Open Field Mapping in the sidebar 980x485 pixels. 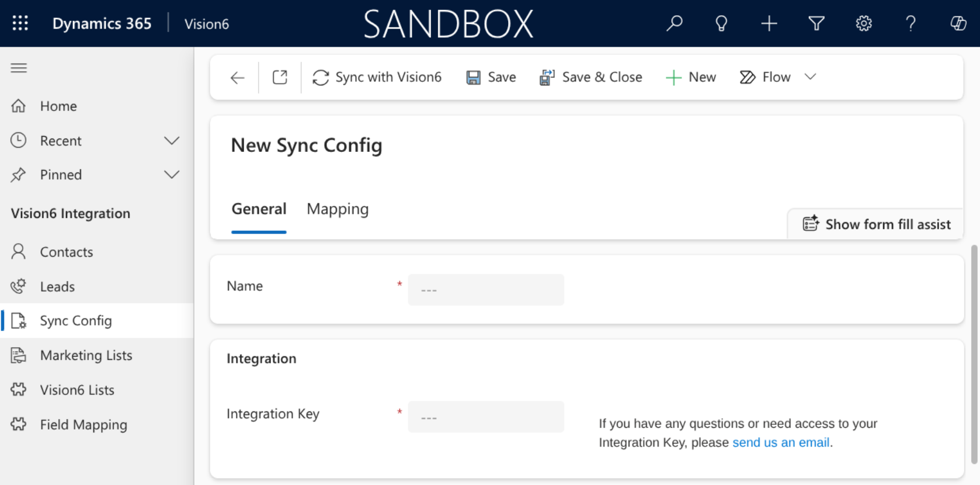click(x=97, y=425)
